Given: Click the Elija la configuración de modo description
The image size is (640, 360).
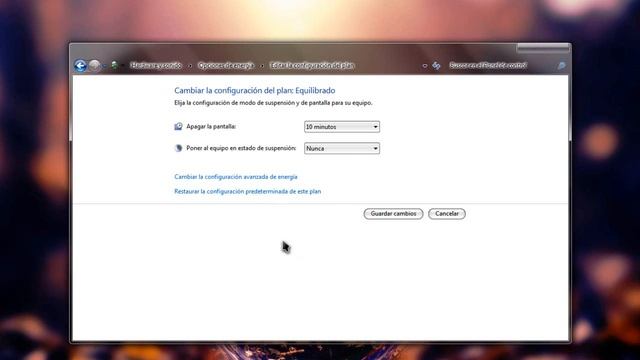Looking at the screenshot, I should click(x=273, y=103).
